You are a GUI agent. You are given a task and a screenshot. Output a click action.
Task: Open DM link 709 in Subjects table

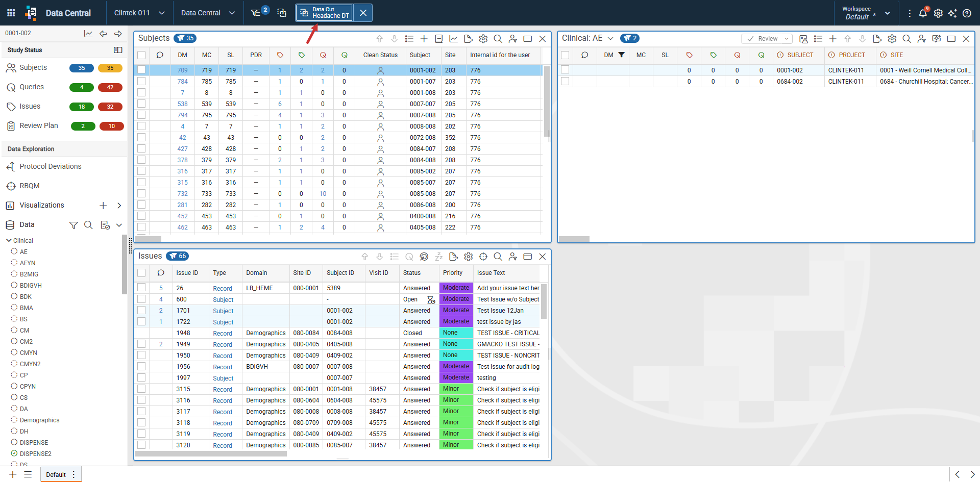coord(182,70)
